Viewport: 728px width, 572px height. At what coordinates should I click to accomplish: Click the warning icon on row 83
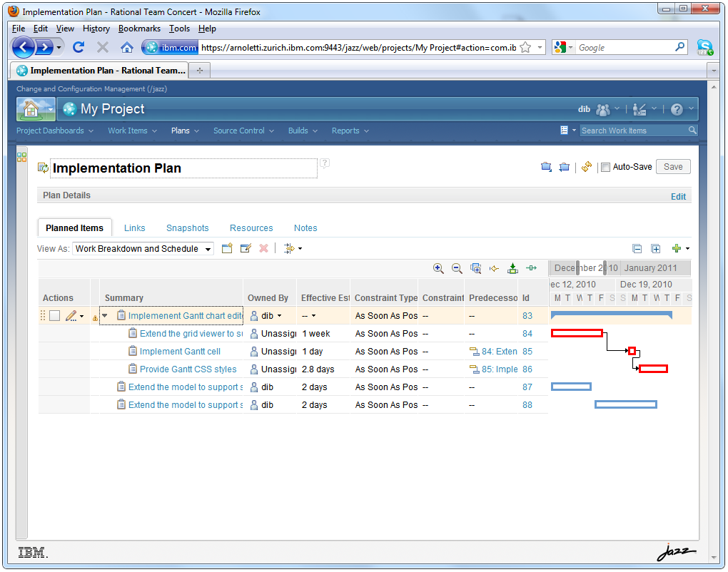click(95, 318)
